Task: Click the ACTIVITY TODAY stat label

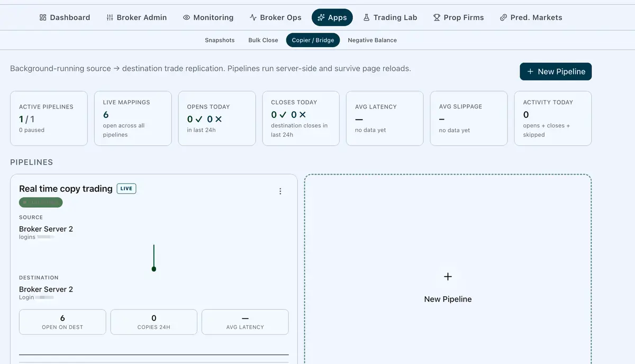Action: tap(548, 102)
